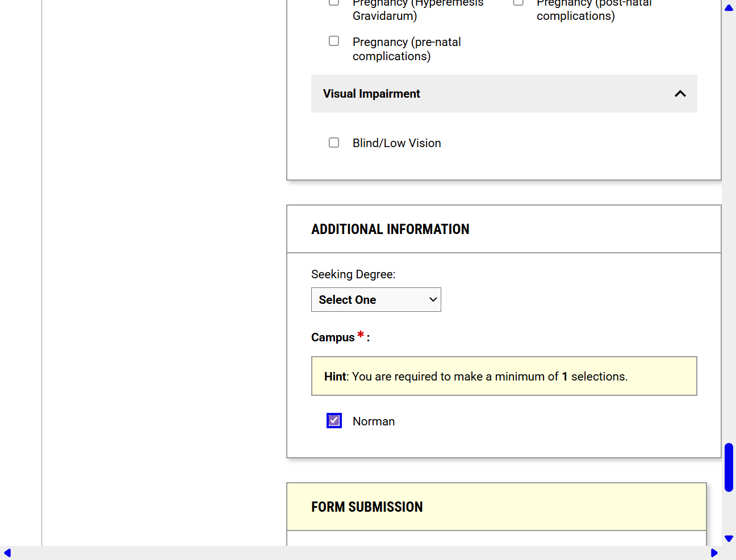Open the Seeking Degree dropdown
Image resolution: width=736 pixels, height=560 pixels.
pos(376,300)
